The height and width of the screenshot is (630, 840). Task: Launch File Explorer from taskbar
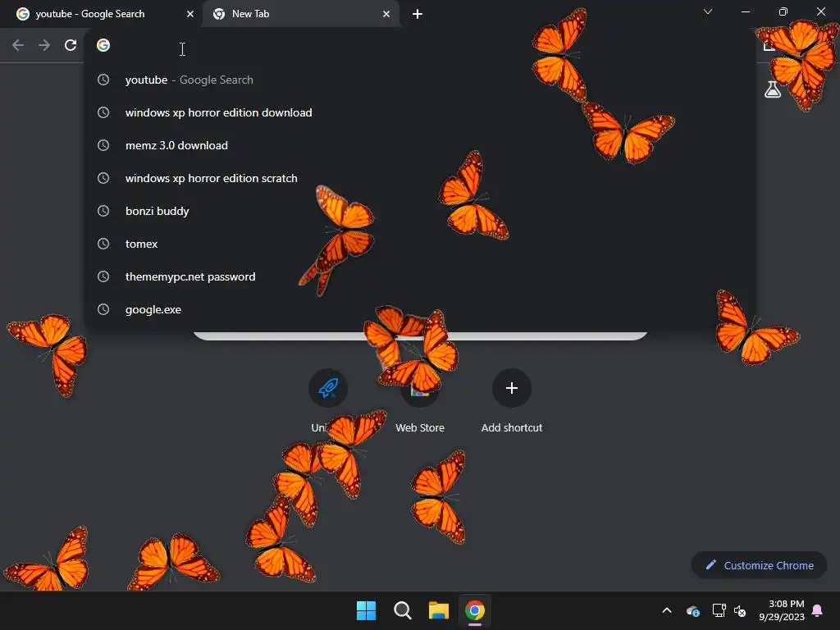click(438, 610)
